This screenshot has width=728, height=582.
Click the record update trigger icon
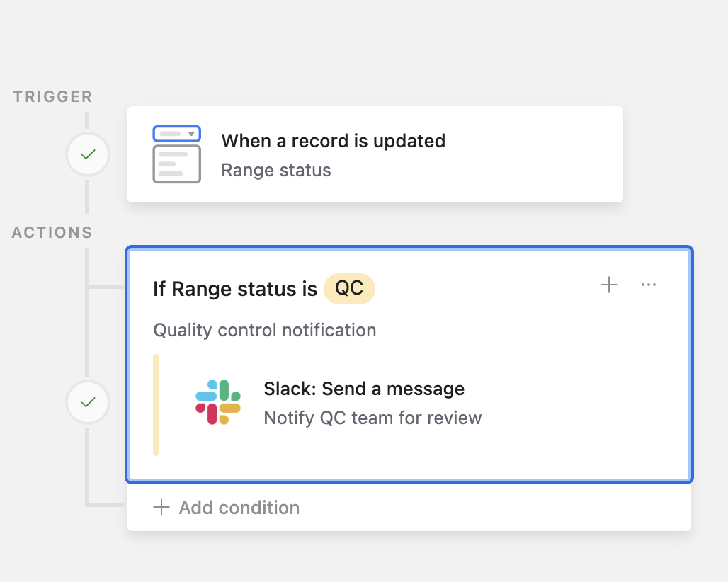(176, 154)
